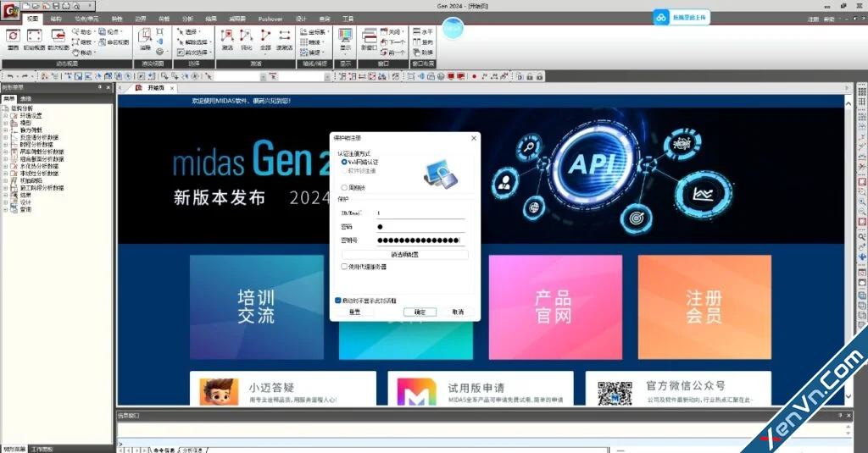
Task: Expand the 反应谱分析数据 tree node
Action: tap(6, 137)
